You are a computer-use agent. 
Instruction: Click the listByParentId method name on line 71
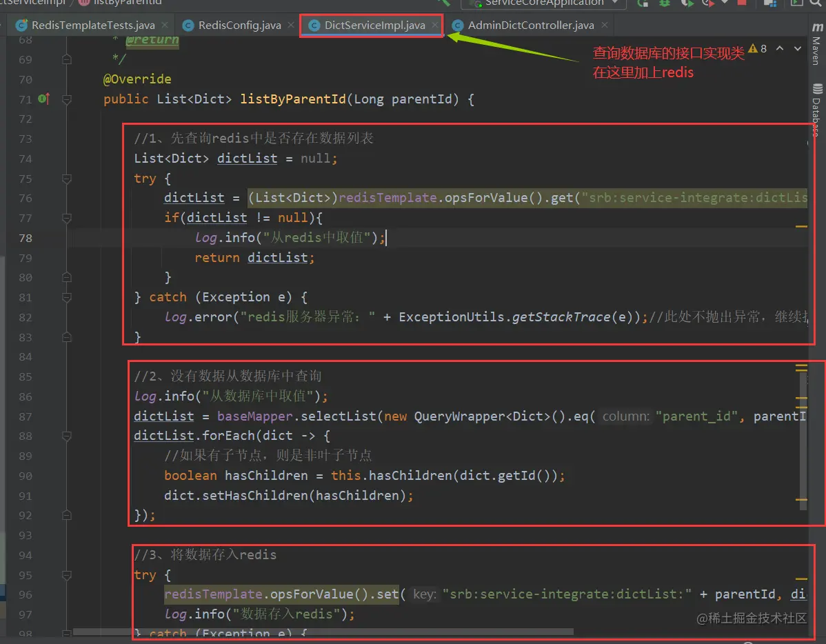[x=293, y=99]
